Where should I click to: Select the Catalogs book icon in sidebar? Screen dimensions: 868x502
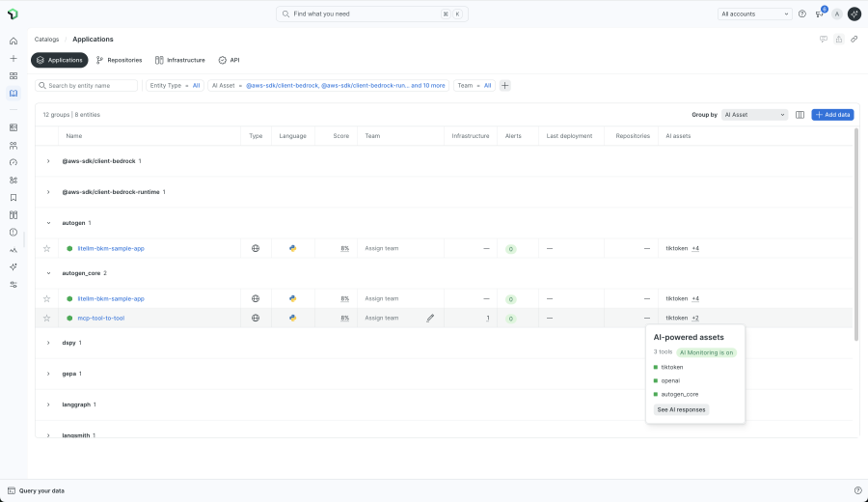(x=14, y=93)
